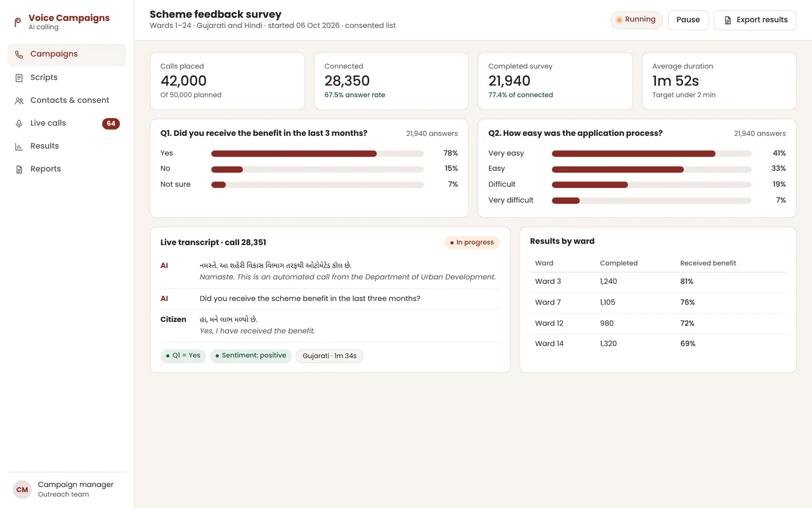Screen dimensions: 812x508
Task: Click the Reports file icon
Action: point(19,169)
